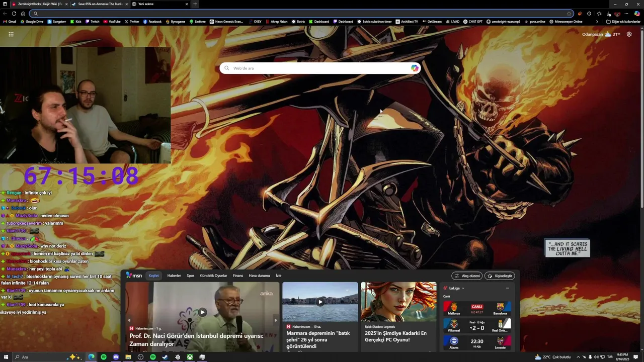Show more bookmarks overflow chevron

pyautogui.click(x=597, y=22)
